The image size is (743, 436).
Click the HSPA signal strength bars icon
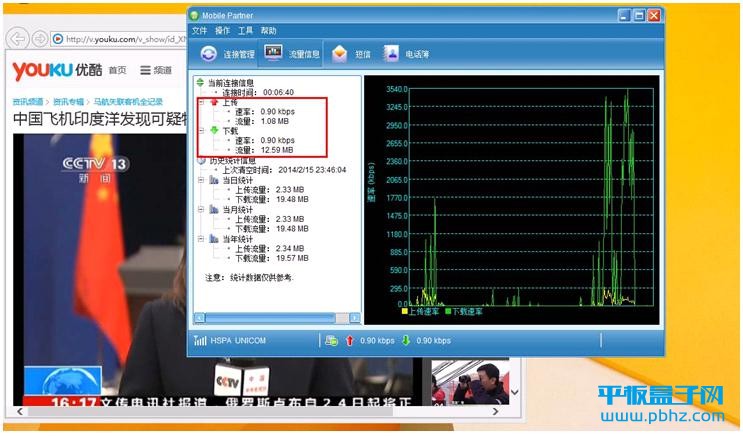point(200,340)
